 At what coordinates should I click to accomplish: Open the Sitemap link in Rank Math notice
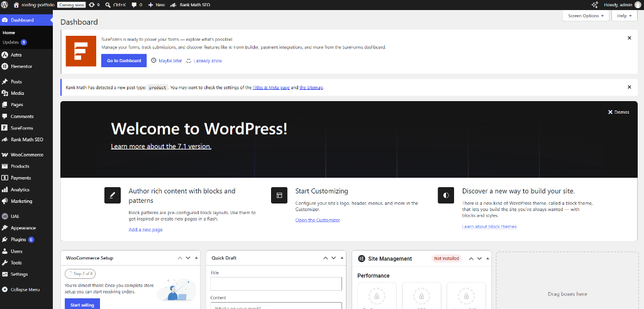coord(311,87)
